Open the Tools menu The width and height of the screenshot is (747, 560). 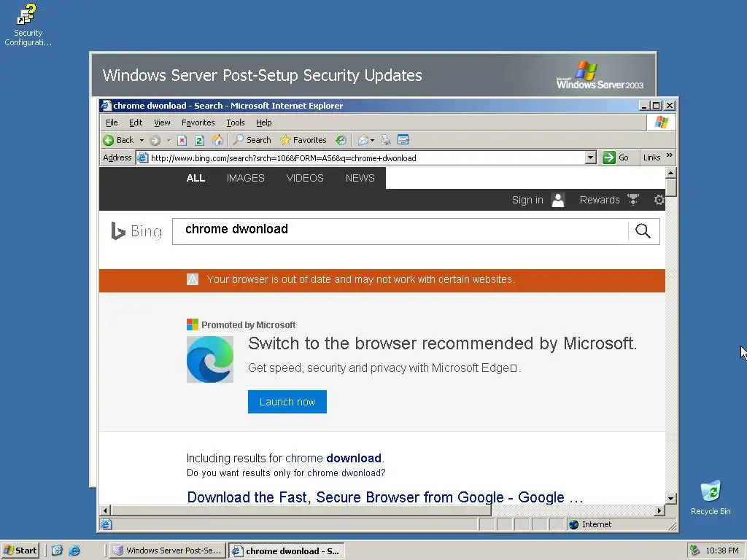236,122
